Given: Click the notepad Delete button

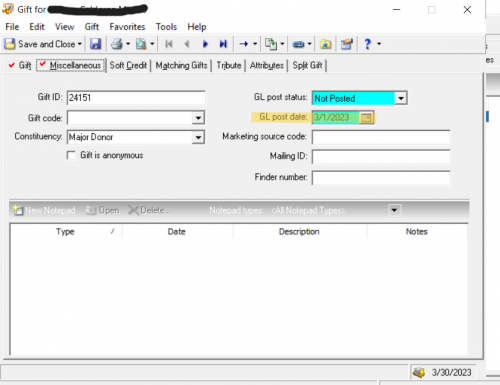Looking at the screenshot, I should [x=149, y=210].
